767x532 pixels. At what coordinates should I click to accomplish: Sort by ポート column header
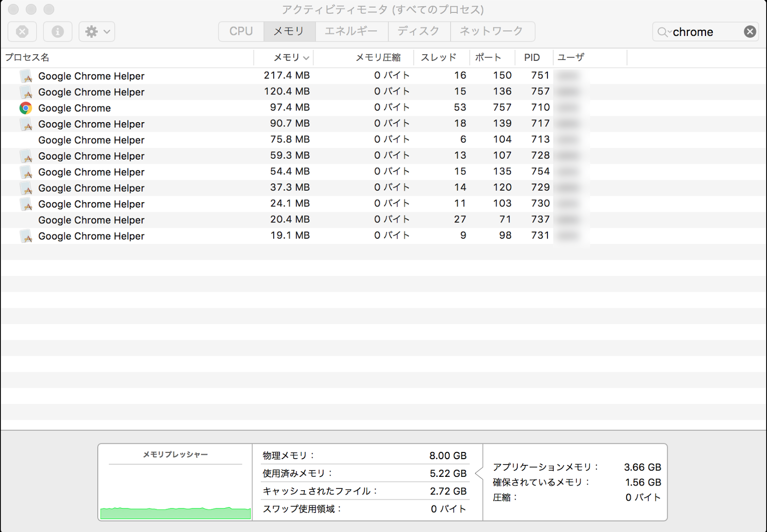pos(492,58)
